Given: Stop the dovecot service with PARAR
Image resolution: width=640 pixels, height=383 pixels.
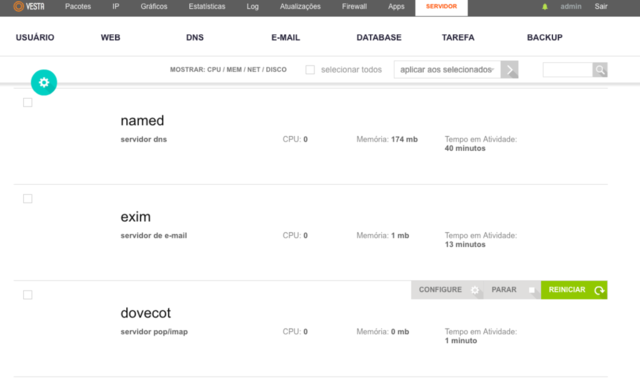Looking at the screenshot, I should point(512,290).
